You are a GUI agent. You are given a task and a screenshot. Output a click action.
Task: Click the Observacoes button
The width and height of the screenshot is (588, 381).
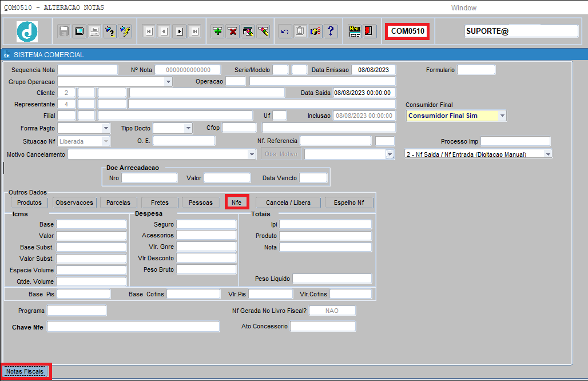tap(74, 203)
